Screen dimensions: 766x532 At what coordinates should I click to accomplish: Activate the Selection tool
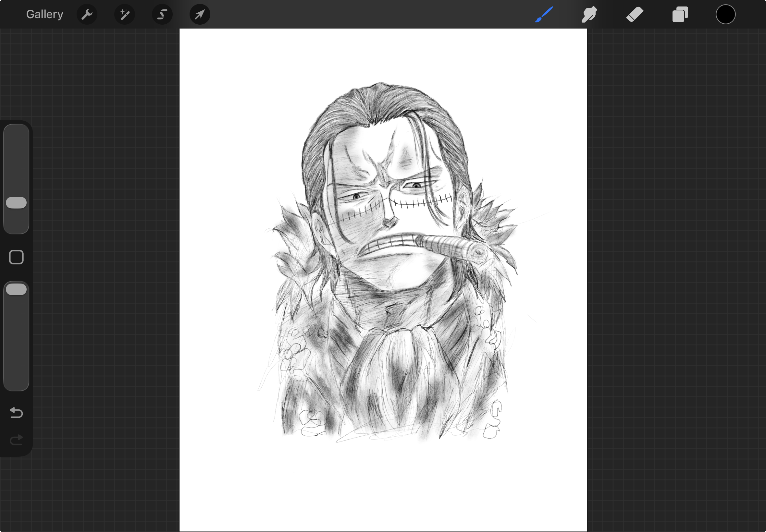click(162, 14)
